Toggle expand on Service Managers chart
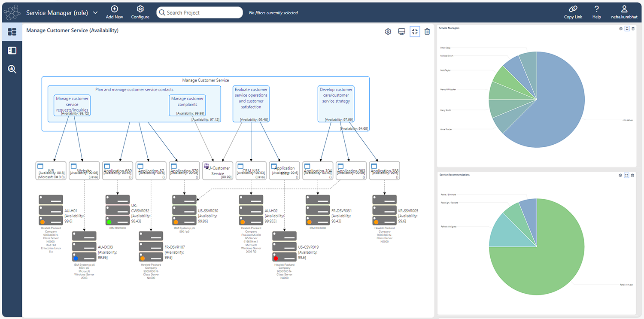The width and height of the screenshot is (644, 319). pyautogui.click(x=627, y=29)
